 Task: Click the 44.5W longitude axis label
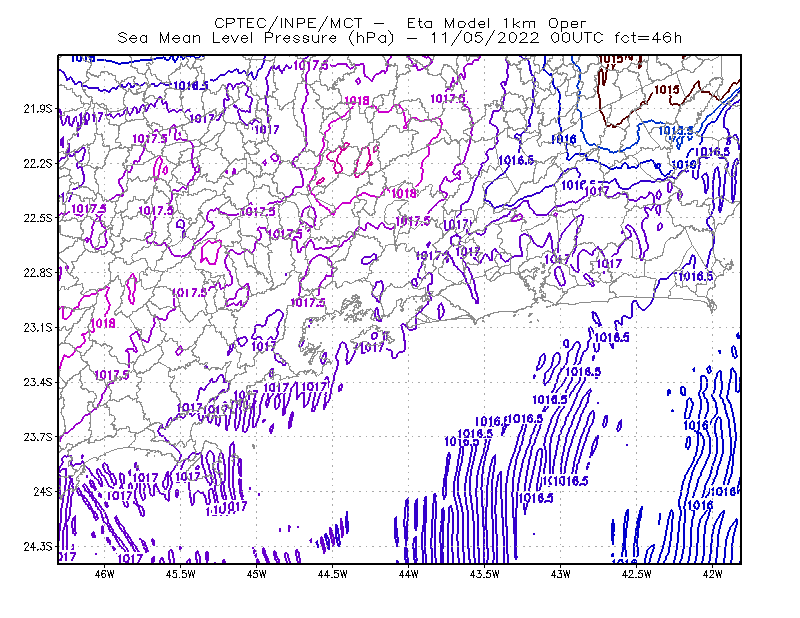click(x=333, y=574)
